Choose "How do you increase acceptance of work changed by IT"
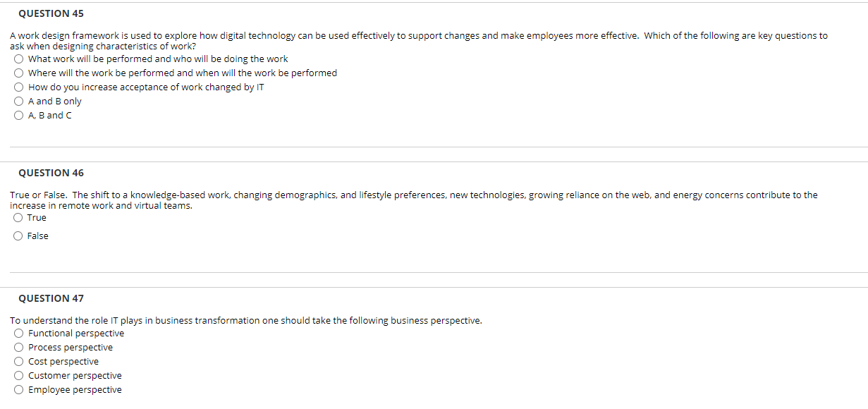Viewport: 868px width, 409px height. pos(18,87)
